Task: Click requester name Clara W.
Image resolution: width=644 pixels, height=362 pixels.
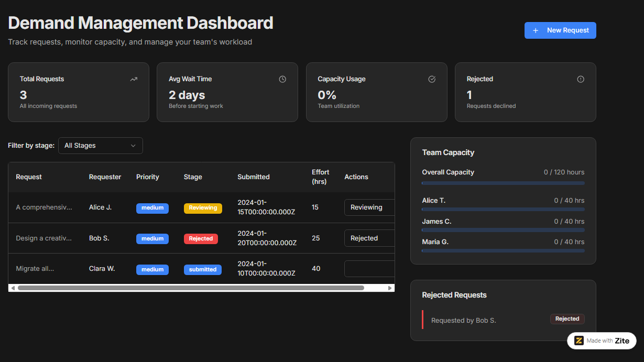Action: [102, 269]
